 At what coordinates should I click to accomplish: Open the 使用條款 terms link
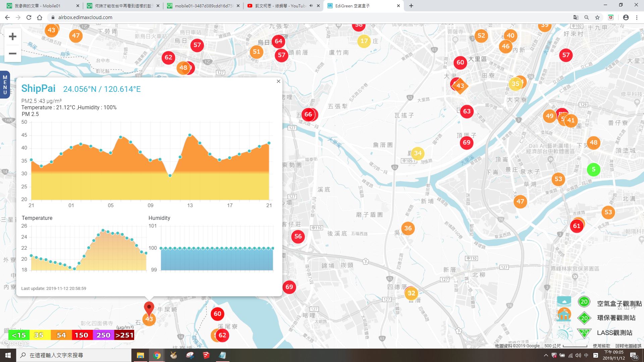pos(601,346)
